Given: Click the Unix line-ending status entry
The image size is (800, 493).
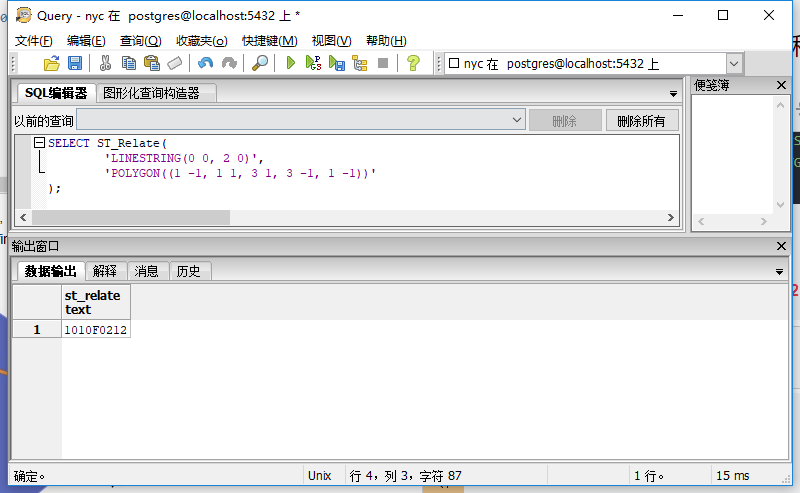Looking at the screenshot, I should [320, 476].
